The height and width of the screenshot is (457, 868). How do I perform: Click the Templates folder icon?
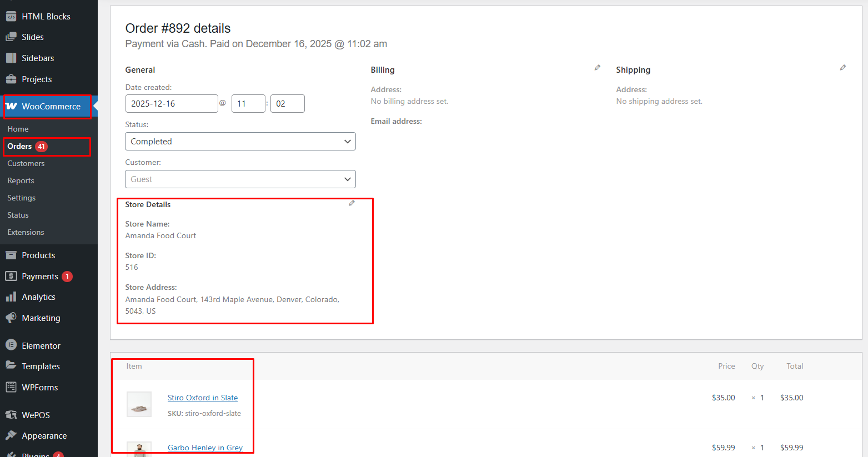(x=11, y=365)
